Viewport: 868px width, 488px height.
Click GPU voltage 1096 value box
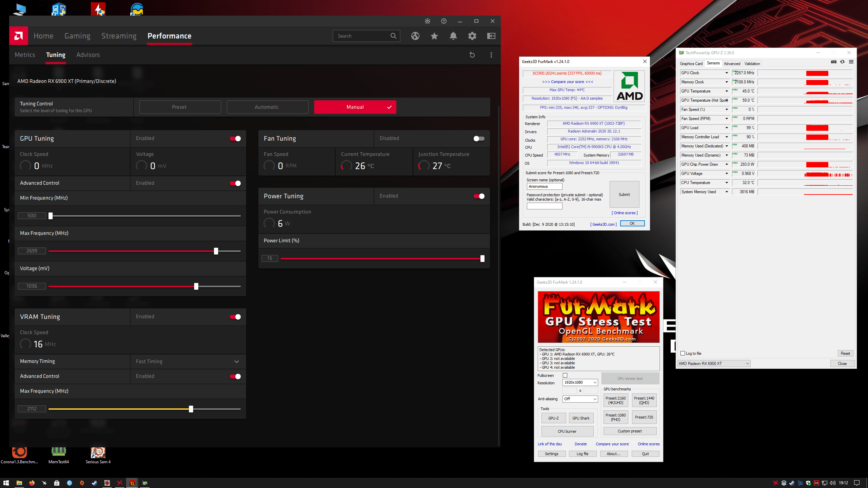32,286
